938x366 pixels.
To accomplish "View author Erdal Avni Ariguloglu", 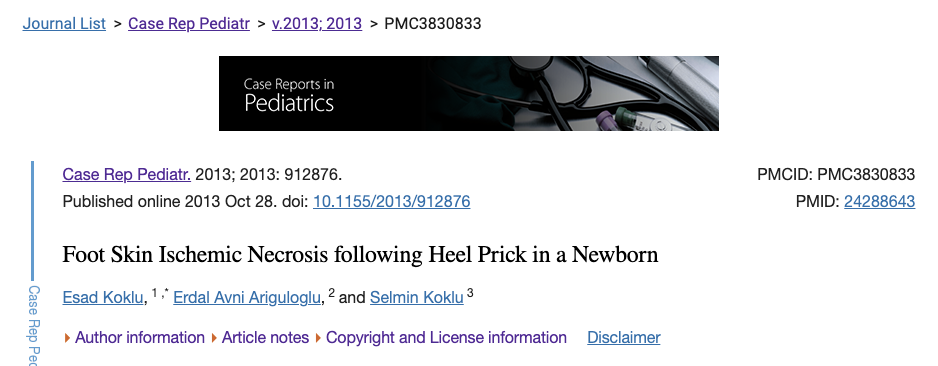I will point(247,297).
